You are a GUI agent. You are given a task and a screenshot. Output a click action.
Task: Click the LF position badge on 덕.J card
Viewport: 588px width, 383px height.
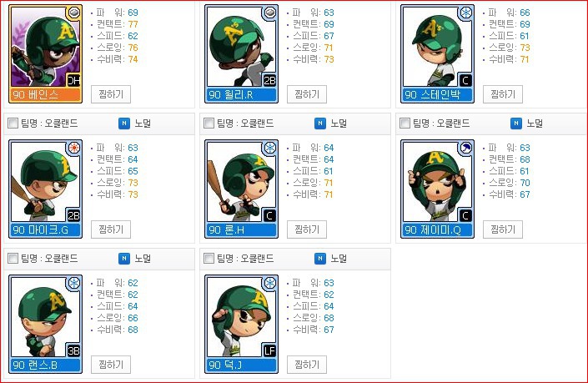pos(269,350)
